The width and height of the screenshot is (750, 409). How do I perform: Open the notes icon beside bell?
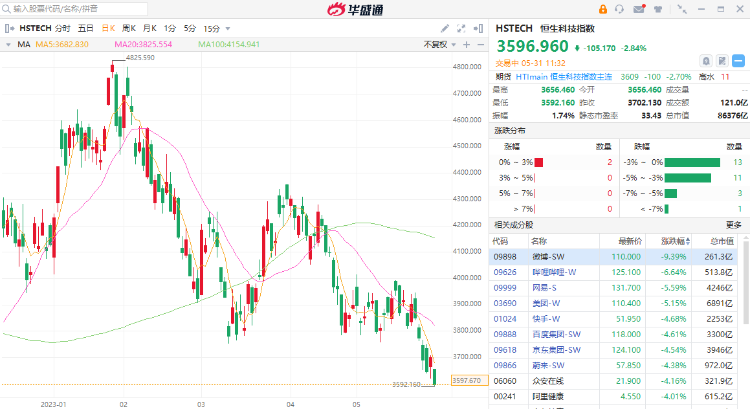722,61
